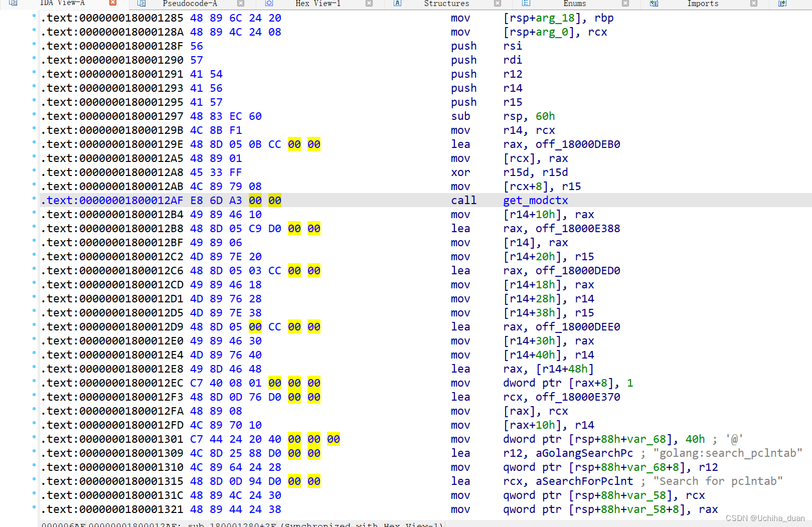
Task: Select the aGolangSearchPc label
Action: (x=584, y=453)
